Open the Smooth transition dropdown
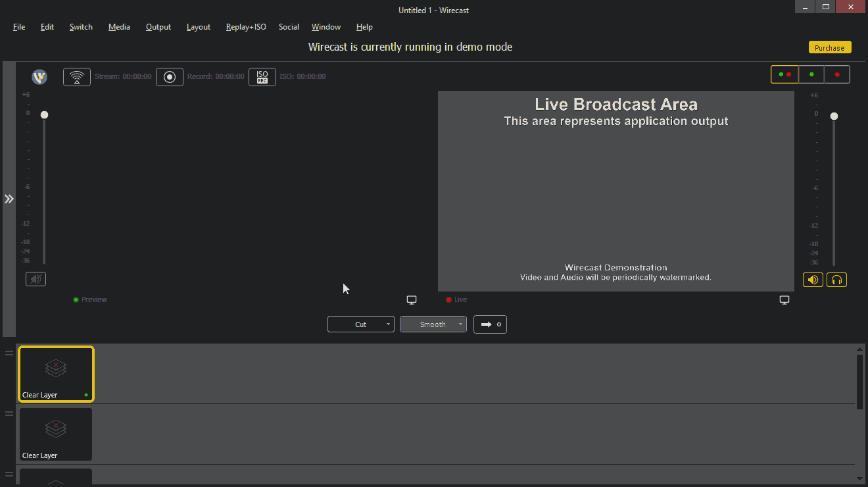The width and height of the screenshot is (868, 487). [433, 324]
